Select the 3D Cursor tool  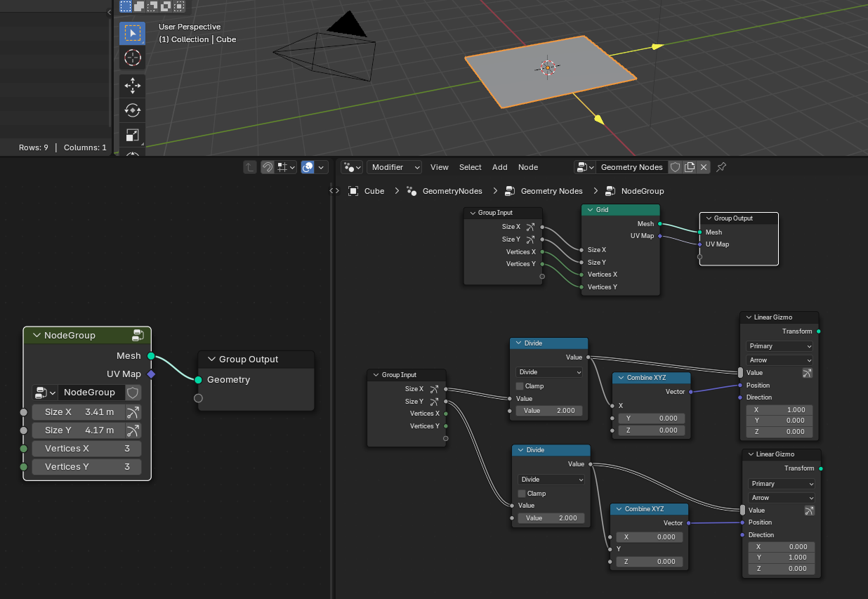click(132, 58)
